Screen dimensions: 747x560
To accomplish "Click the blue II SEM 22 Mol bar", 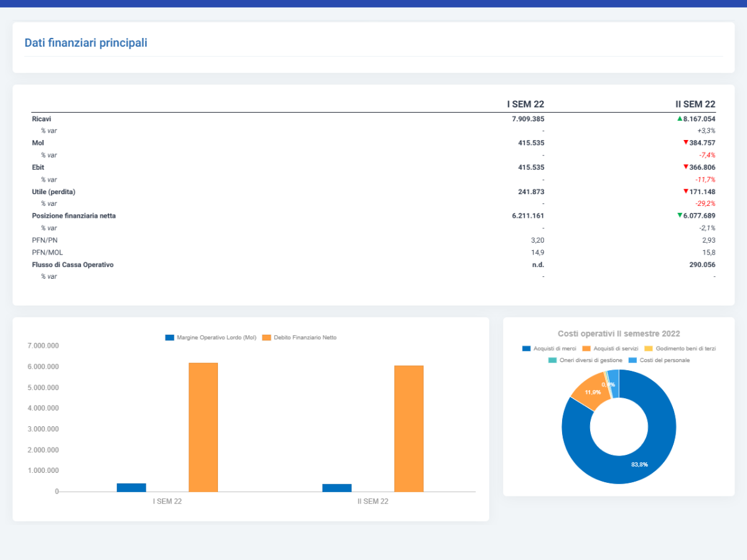I will pos(337,488).
